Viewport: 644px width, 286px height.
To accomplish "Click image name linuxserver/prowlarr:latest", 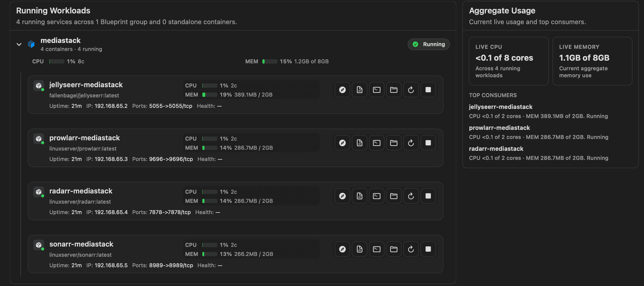I will pos(83,149).
